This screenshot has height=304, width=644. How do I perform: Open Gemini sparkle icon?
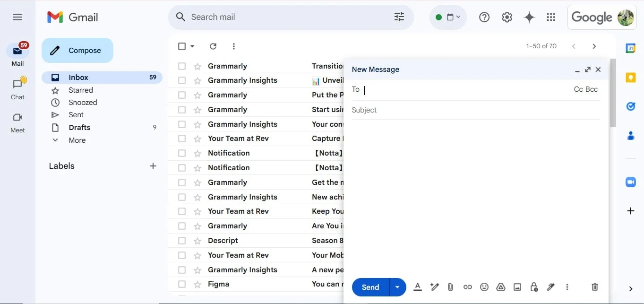coord(530,17)
